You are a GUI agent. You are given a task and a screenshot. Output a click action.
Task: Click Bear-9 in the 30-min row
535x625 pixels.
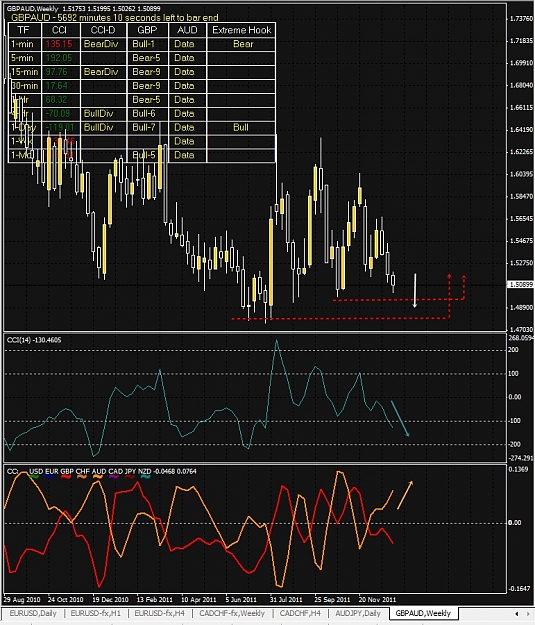146,86
